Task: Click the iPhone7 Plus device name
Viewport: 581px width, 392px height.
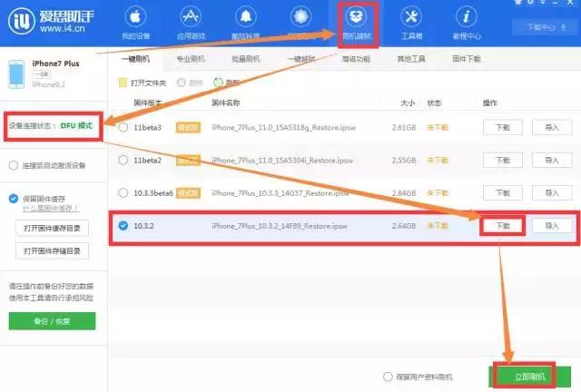Action: click(56, 64)
